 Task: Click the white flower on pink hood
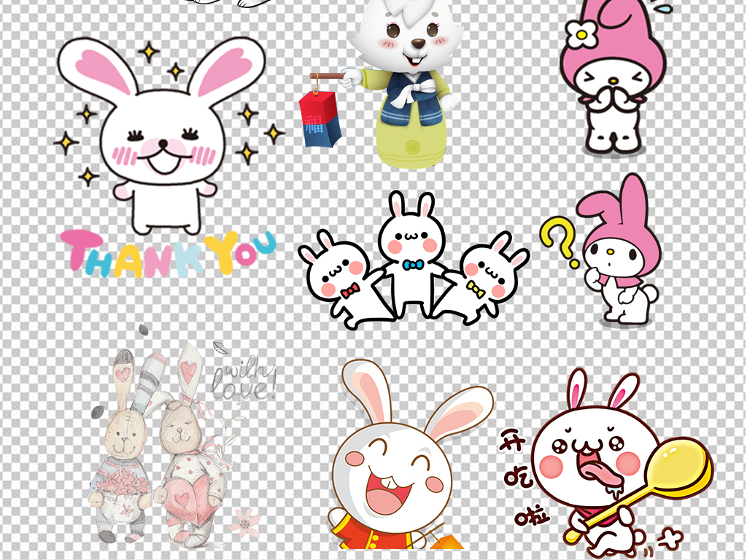pos(581,34)
